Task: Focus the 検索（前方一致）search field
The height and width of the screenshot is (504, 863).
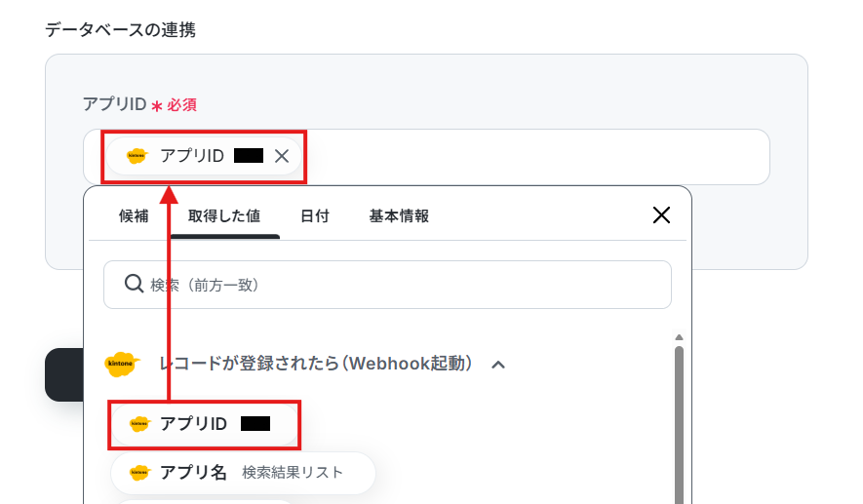Action: tap(387, 285)
